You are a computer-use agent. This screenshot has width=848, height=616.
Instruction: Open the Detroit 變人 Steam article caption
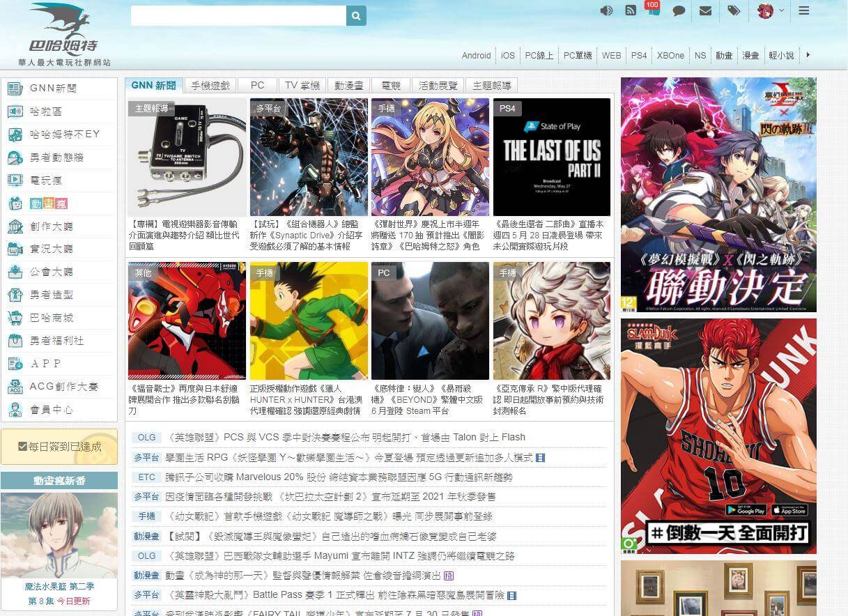[x=427, y=399]
